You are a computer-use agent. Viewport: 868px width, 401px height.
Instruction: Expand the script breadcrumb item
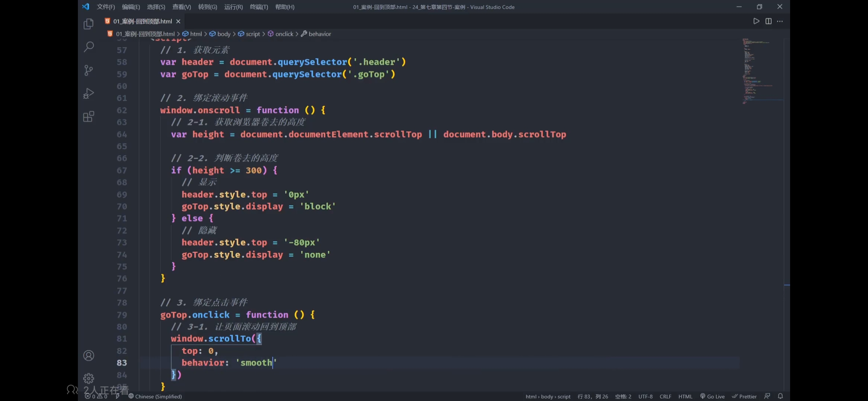[253, 34]
